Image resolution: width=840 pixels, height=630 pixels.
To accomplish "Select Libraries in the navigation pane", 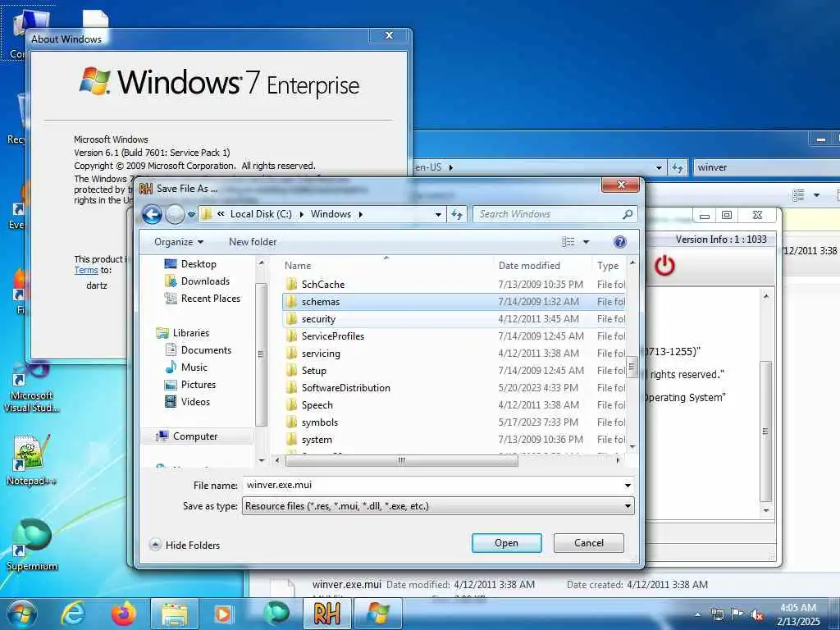I will coord(190,333).
